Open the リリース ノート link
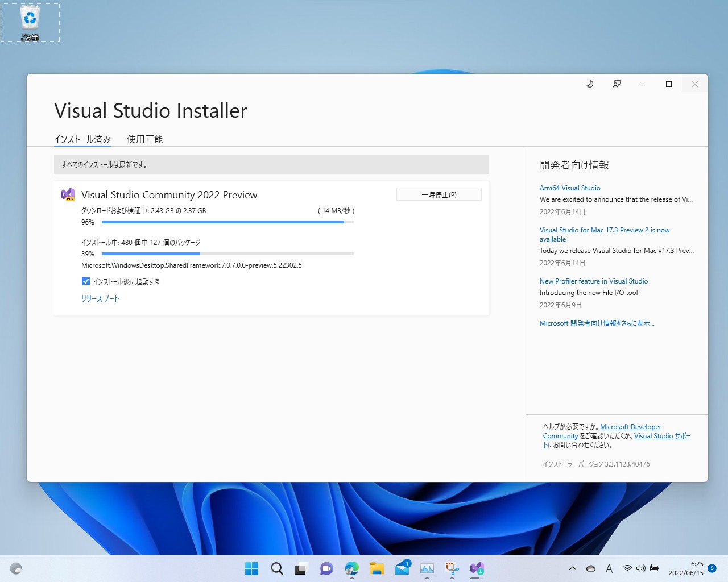 click(100, 298)
